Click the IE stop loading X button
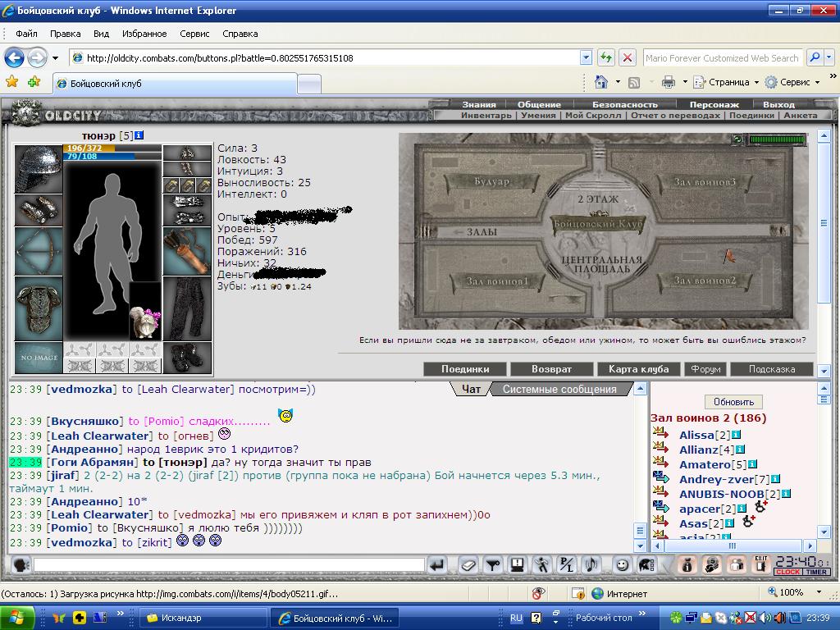This screenshot has width=840, height=630. [628, 58]
